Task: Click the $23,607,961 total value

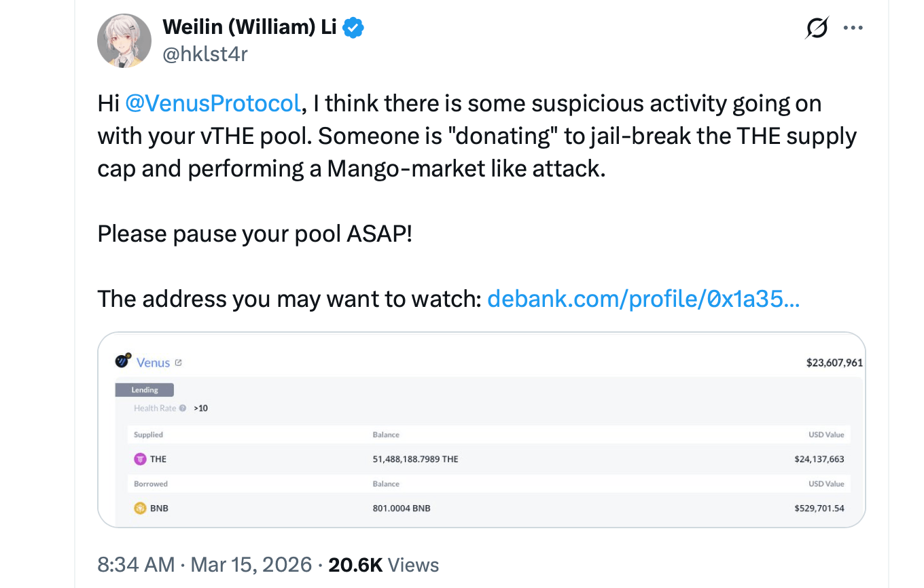Action: pyautogui.click(x=834, y=363)
